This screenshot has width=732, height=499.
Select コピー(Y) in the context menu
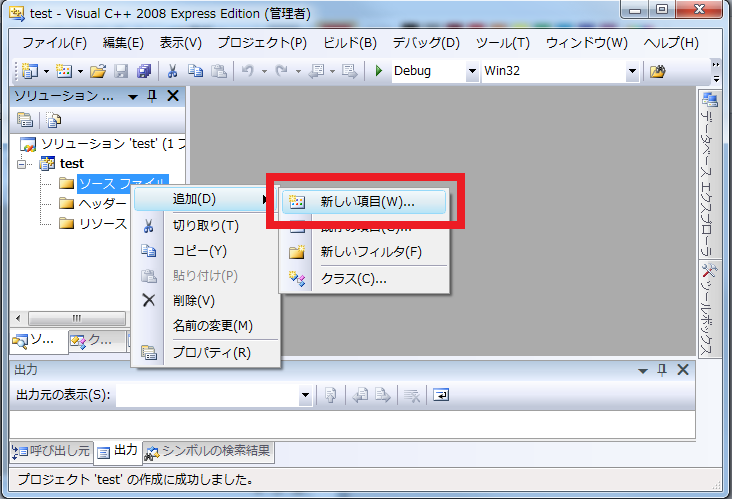[x=205, y=251]
